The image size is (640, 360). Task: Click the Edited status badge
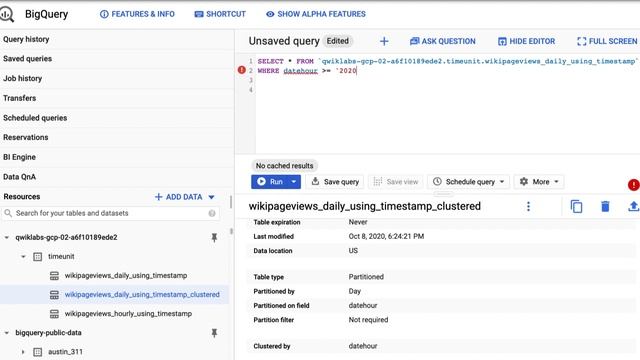point(338,41)
